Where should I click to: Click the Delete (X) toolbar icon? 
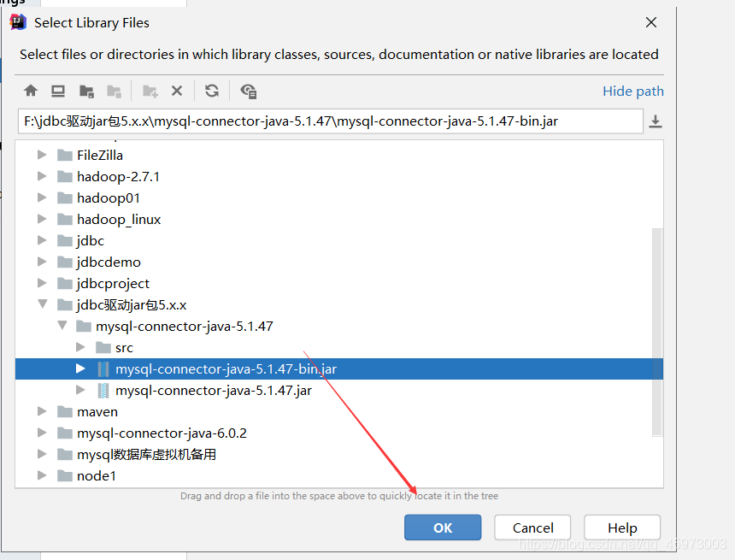[x=177, y=91]
